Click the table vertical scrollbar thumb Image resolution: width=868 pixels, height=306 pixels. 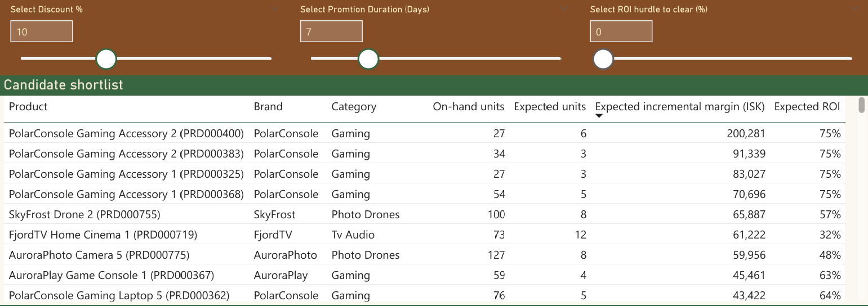pos(861,105)
